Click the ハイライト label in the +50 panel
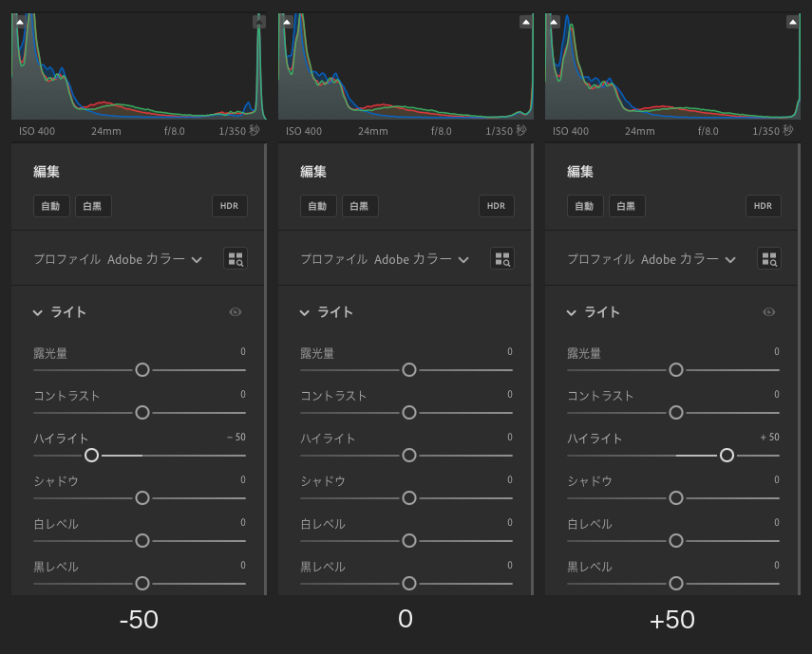The height and width of the screenshot is (654, 812). tap(595, 439)
